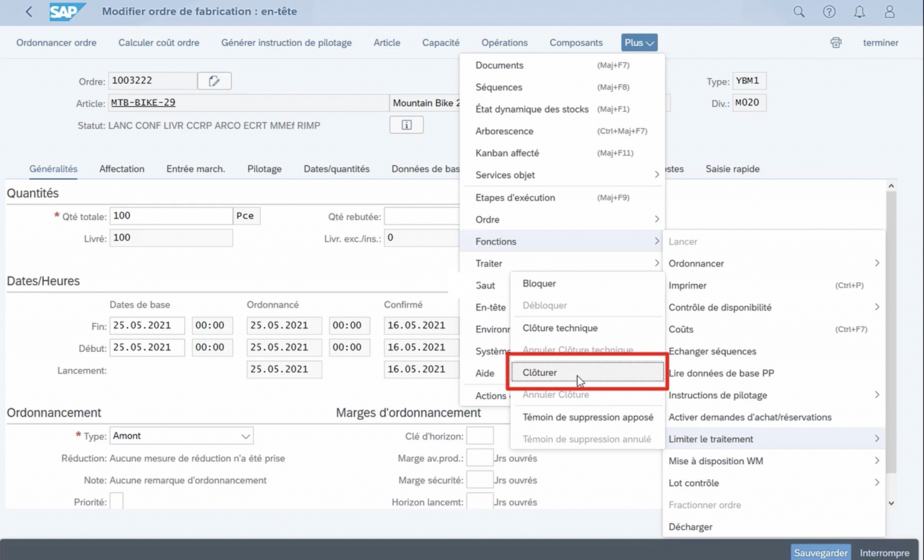Switch to the Affectation tab
Screen dimensions: 924x560
click(122, 169)
